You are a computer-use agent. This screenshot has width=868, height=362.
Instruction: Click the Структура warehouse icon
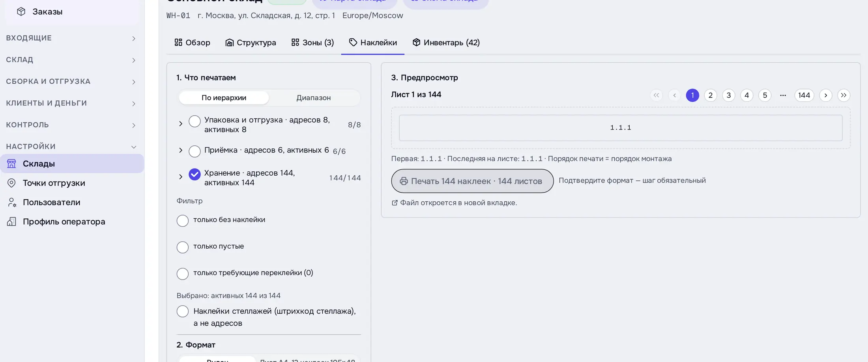(x=229, y=42)
